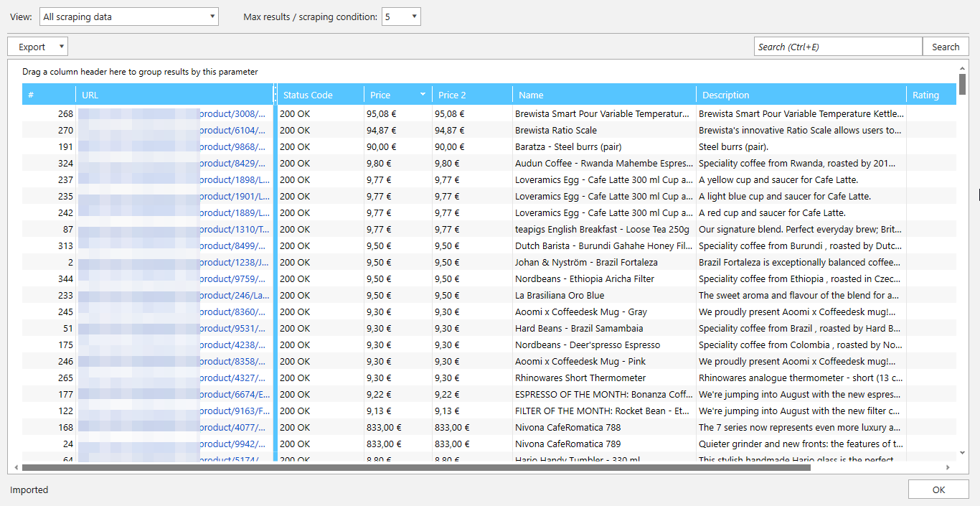Click the 95,08 € Price cell of row 268
This screenshot has height=506, width=980.
point(398,113)
